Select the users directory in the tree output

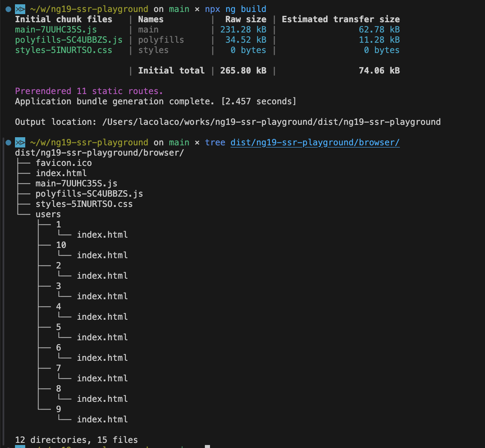[48, 214]
